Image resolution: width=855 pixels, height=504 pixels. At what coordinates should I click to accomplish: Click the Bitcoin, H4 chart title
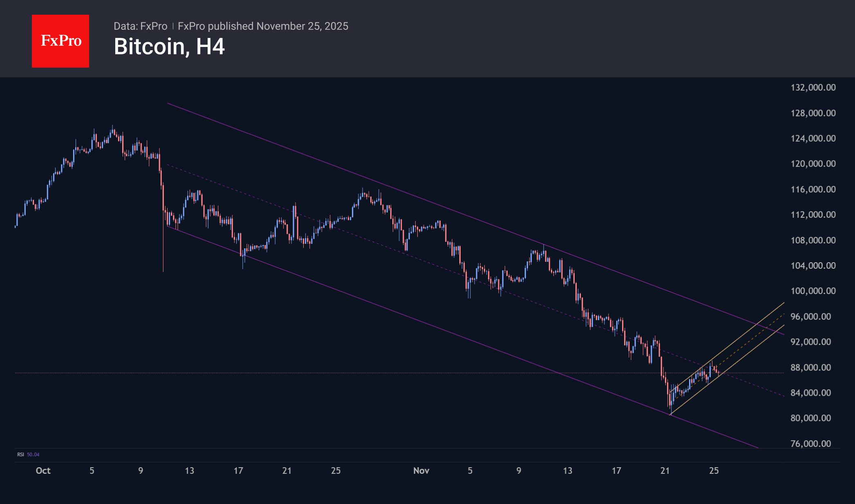(169, 47)
